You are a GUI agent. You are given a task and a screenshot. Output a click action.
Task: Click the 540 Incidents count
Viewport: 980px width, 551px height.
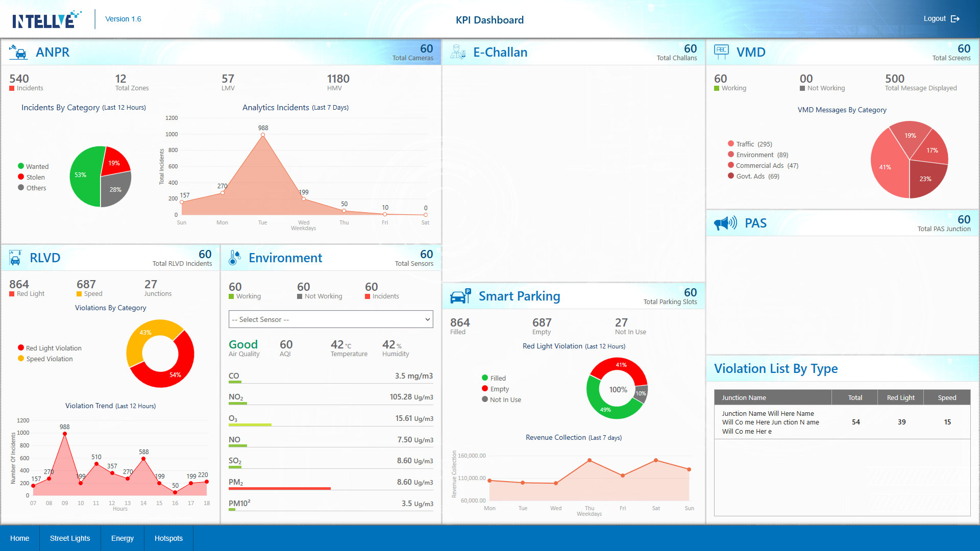[x=19, y=79]
